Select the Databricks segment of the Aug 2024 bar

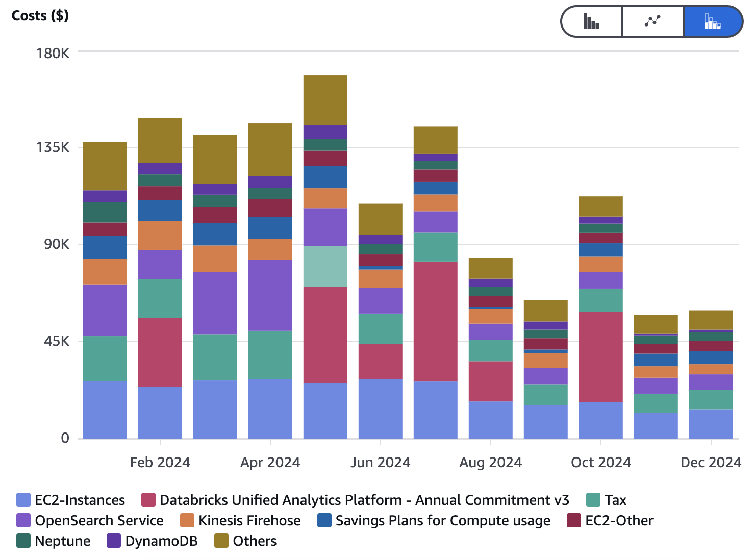[x=491, y=381]
